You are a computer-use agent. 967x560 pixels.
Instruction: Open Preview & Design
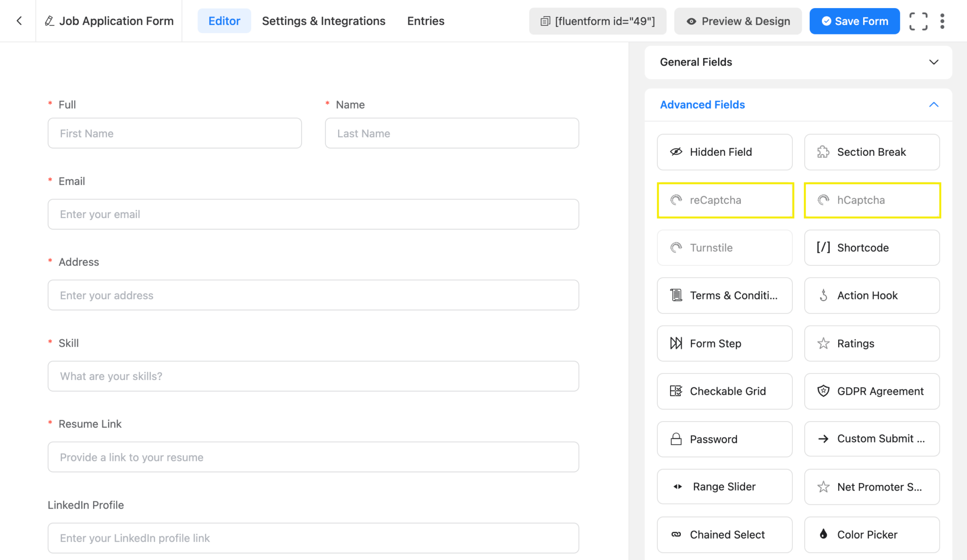(x=738, y=21)
